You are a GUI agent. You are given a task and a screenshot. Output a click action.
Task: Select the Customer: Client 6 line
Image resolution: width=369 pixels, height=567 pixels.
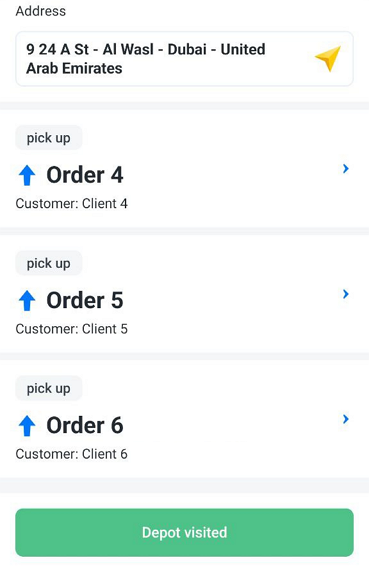tap(72, 454)
